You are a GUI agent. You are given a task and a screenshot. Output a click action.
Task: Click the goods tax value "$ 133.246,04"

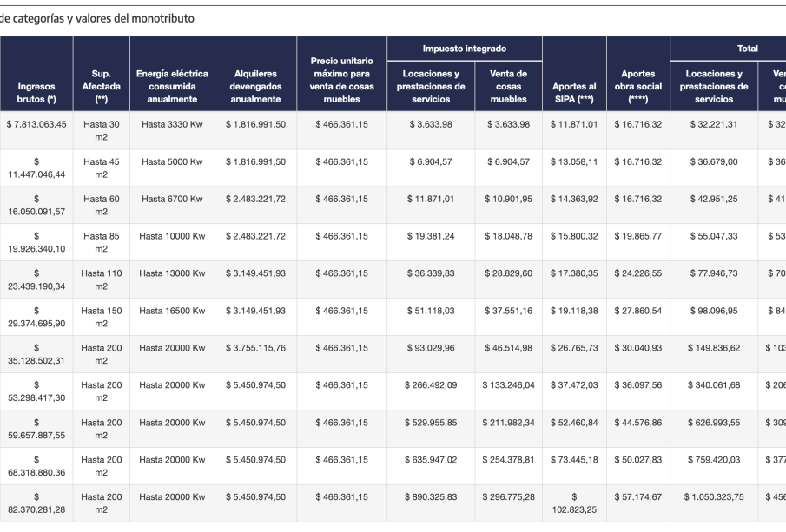[508, 384]
